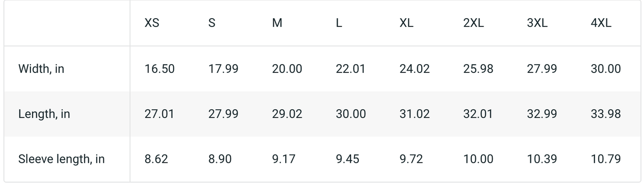Select the 2XL sleeve length value 10.00
644x183 pixels.
click(478, 159)
